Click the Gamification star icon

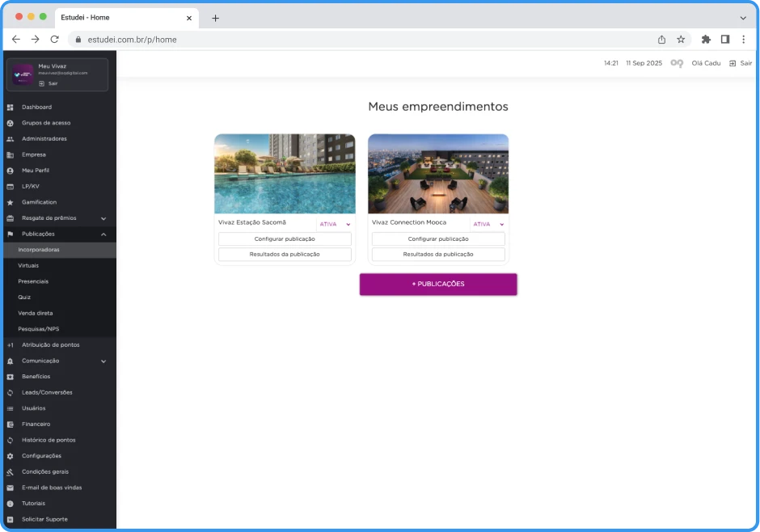(x=11, y=202)
